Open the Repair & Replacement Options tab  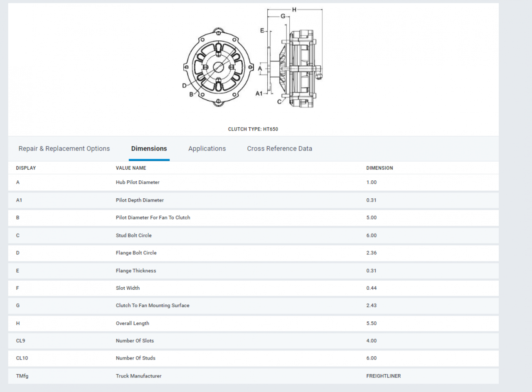pyautogui.click(x=64, y=148)
